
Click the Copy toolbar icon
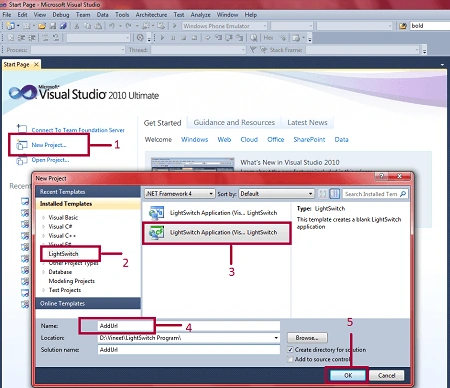coord(87,26)
